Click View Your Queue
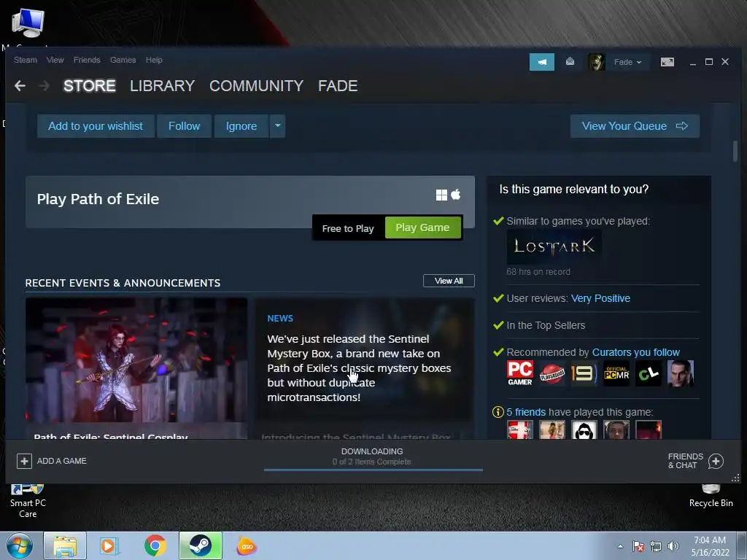The width and height of the screenshot is (747, 560). click(635, 125)
